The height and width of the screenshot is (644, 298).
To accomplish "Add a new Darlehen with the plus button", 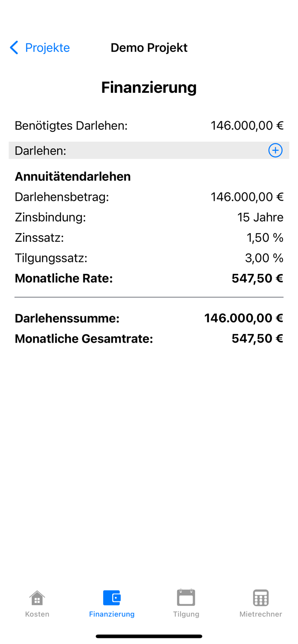I will [275, 150].
